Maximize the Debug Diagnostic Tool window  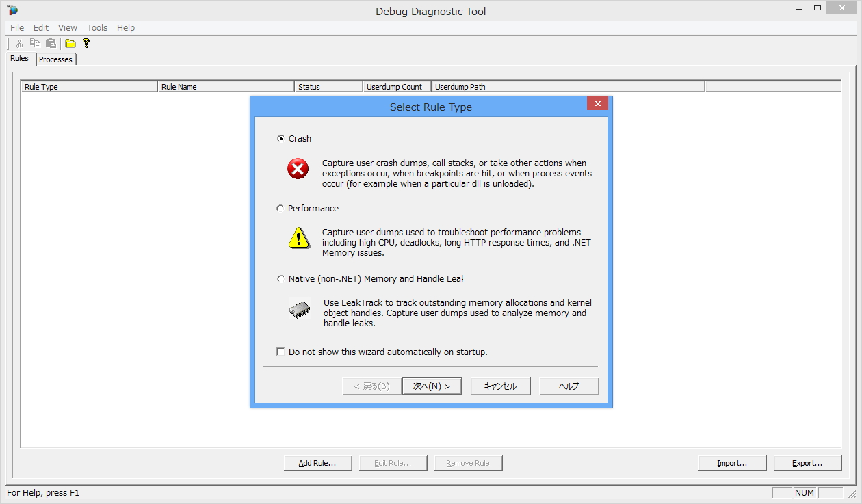click(818, 8)
